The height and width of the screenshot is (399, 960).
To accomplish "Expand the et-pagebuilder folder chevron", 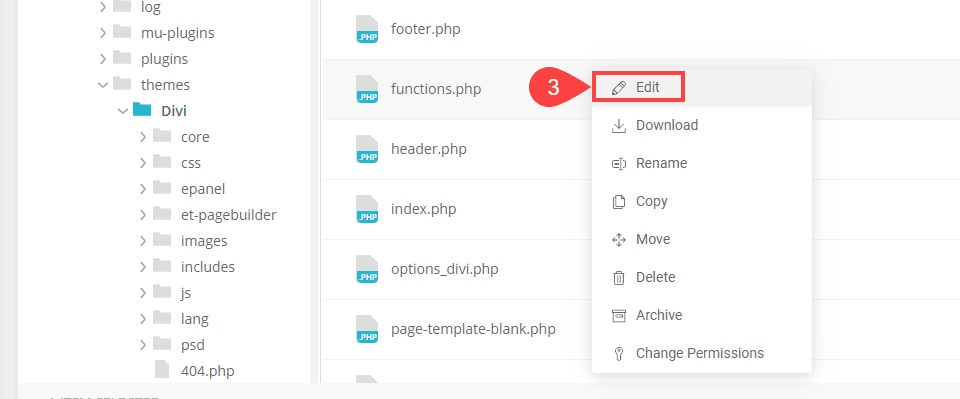I will pyautogui.click(x=142, y=215).
